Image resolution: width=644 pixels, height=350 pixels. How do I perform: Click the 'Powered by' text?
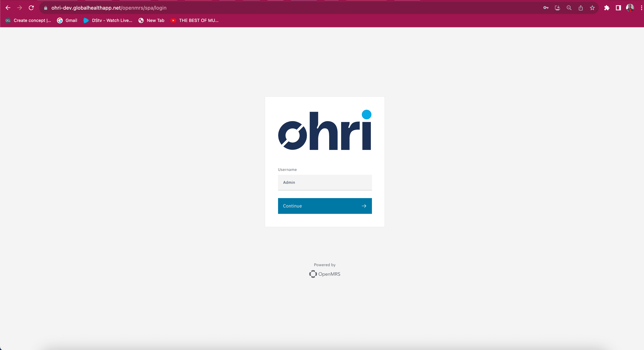coord(325,265)
